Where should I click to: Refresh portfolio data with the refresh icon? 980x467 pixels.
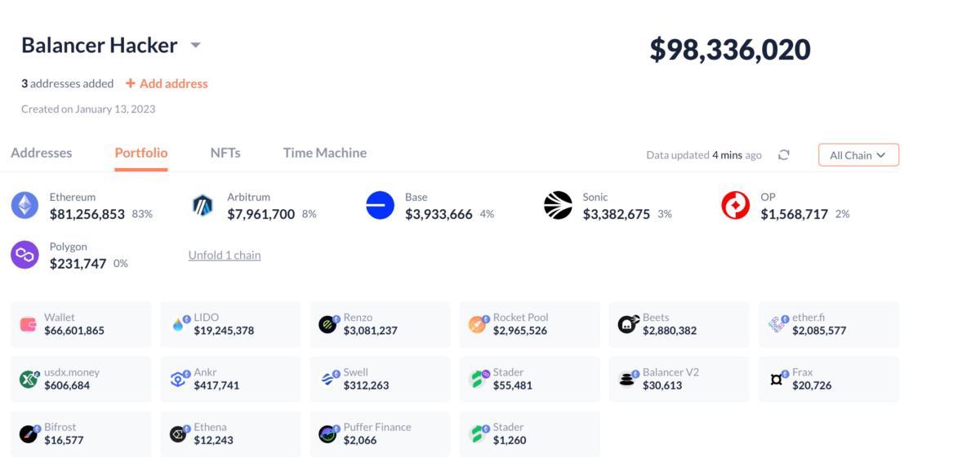[x=784, y=155]
